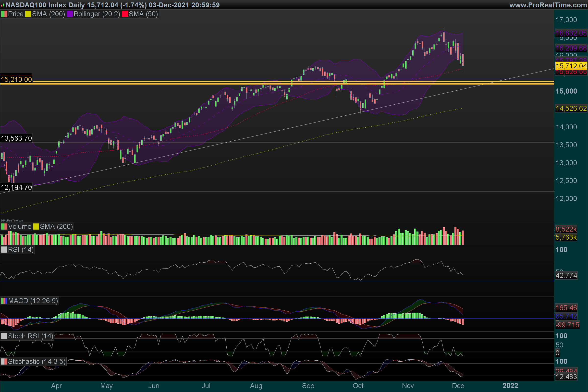The width and height of the screenshot is (588, 392).
Task: Click the Price legend color icon
Action: pos(4,14)
